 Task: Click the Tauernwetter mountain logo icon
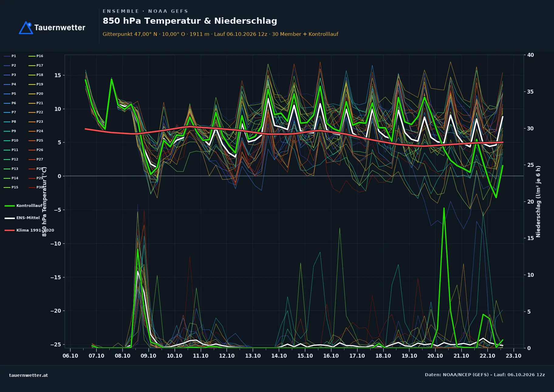point(26,28)
